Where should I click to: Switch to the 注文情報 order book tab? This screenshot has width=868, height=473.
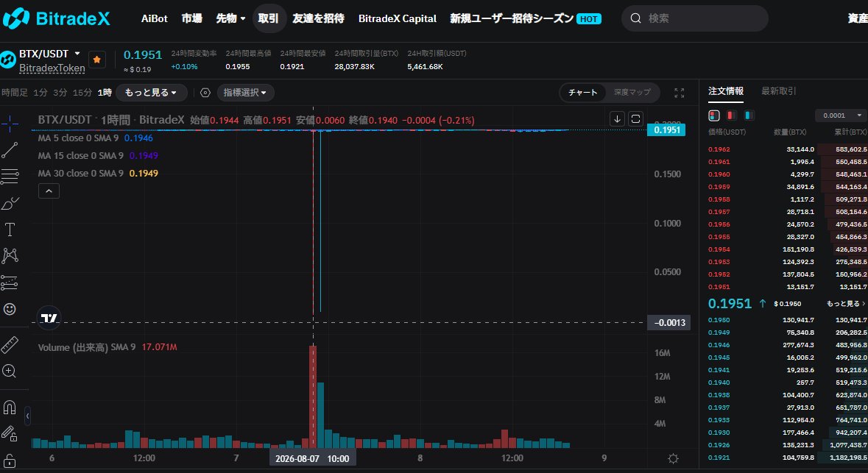(x=726, y=91)
